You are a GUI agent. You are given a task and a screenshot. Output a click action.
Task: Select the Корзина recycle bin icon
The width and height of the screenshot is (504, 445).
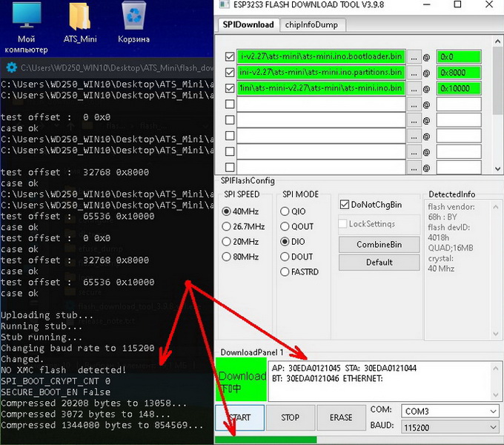click(133, 23)
